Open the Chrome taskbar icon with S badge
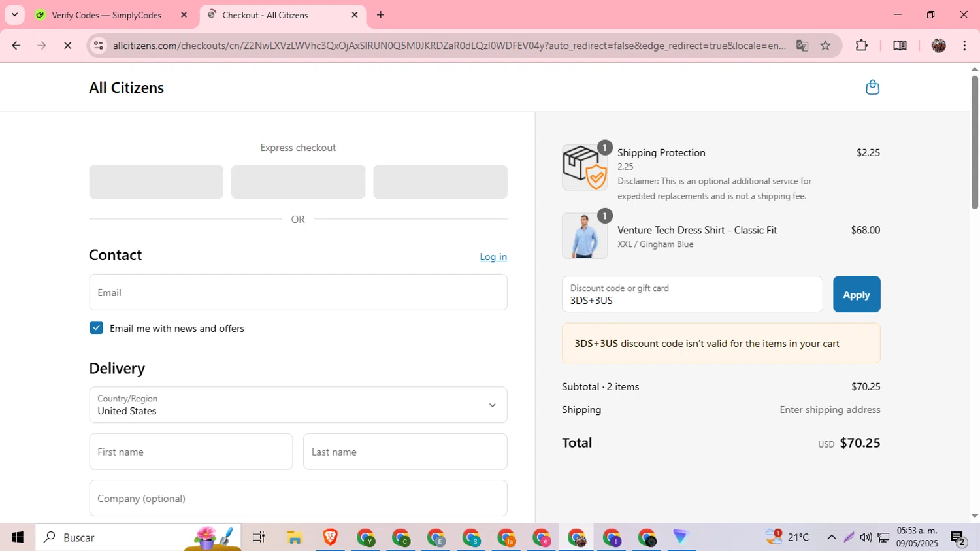The width and height of the screenshot is (980, 551). click(x=471, y=537)
